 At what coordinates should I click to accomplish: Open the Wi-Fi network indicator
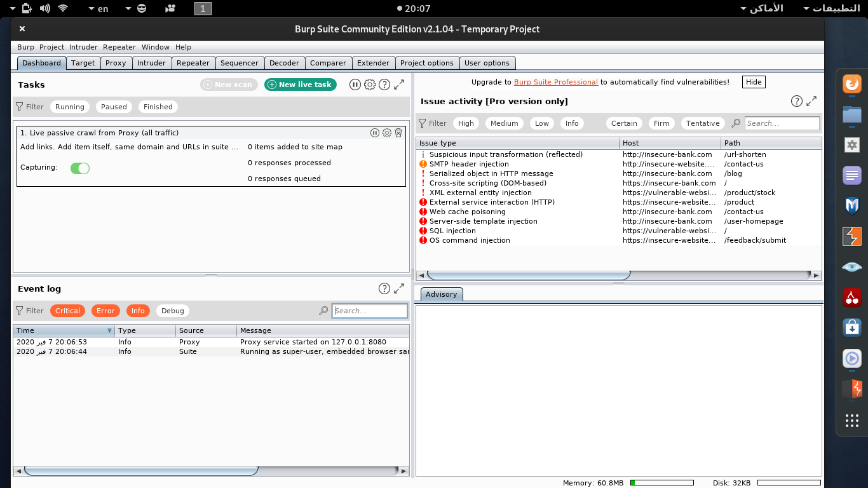tap(62, 8)
